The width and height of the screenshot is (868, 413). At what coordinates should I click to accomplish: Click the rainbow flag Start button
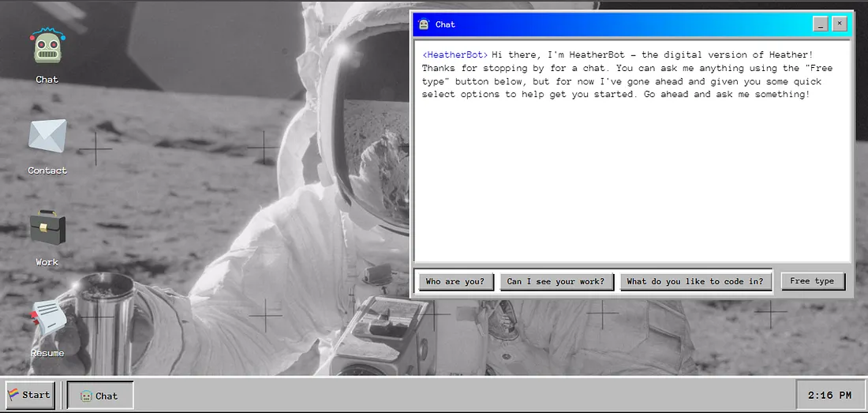click(x=31, y=396)
